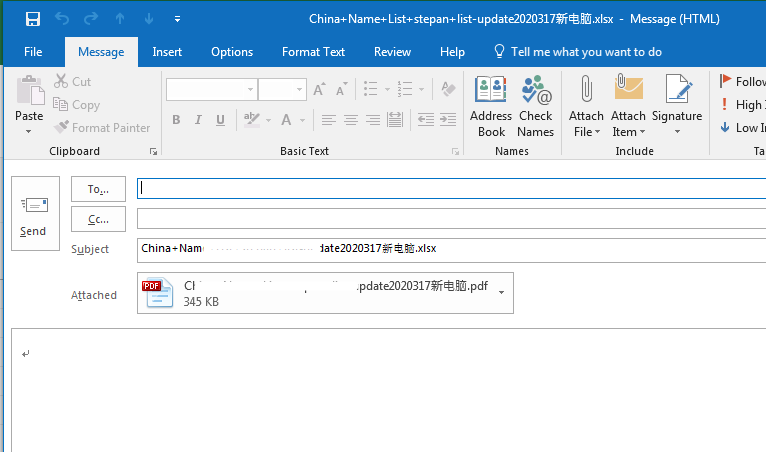766x452 pixels.
Task: Open Signature menu
Action: pyautogui.click(x=677, y=107)
